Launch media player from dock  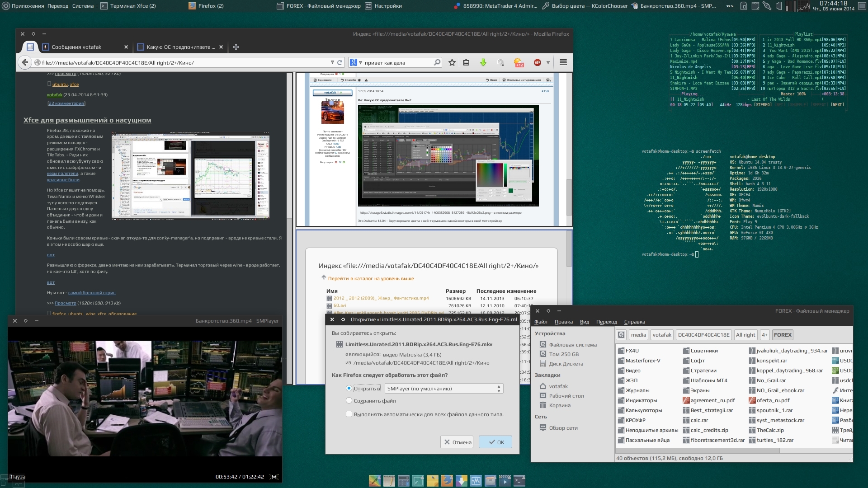505,481
